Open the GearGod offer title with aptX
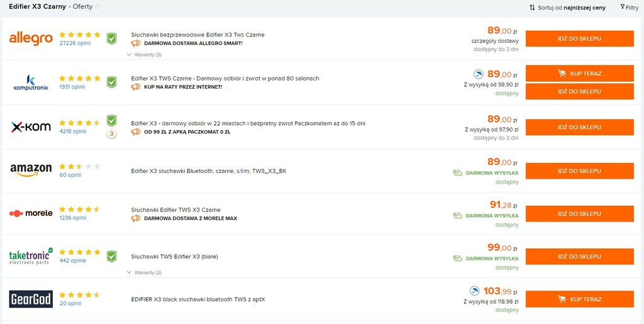The image size is (644, 324). [198, 299]
